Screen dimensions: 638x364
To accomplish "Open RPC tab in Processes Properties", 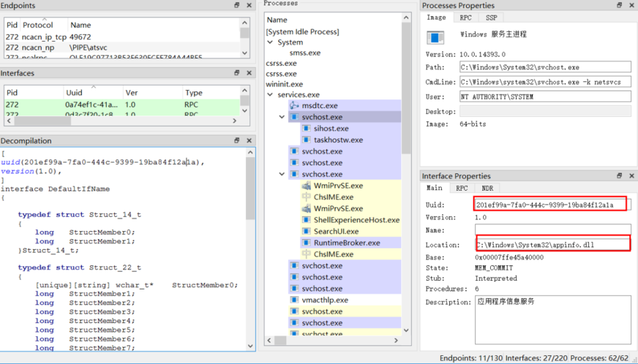I will [x=465, y=18].
